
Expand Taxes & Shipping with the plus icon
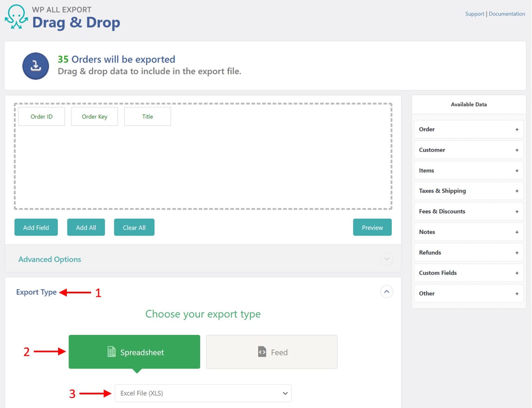[516, 191]
